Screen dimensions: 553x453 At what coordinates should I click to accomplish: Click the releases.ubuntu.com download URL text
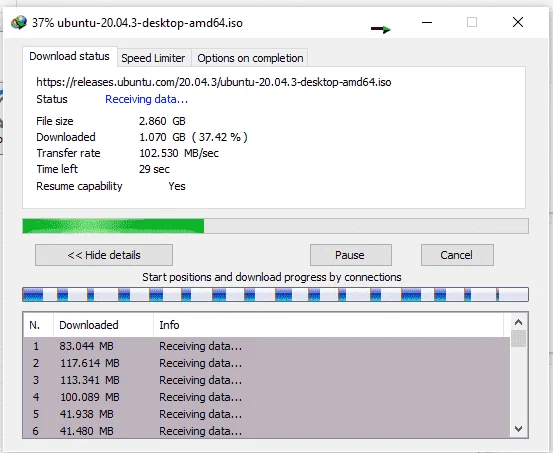pos(214,82)
